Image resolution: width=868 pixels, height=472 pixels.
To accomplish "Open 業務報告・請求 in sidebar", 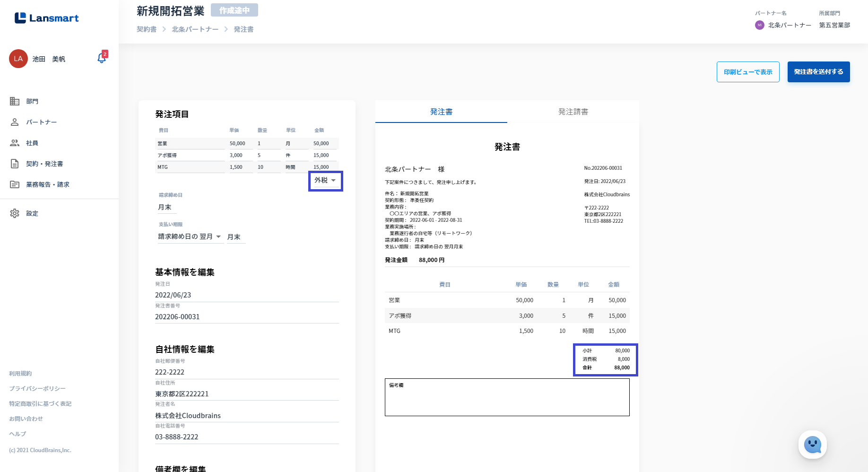I will [x=48, y=184].
